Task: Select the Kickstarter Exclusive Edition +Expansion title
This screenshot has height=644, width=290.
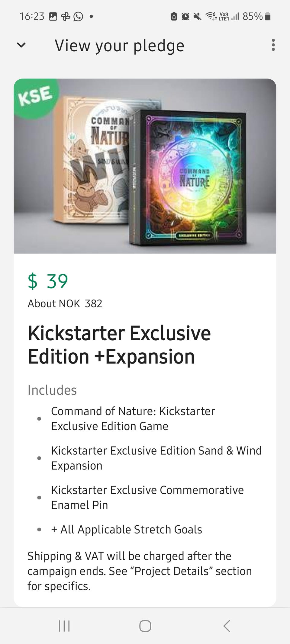Action: [x=119, y=345]
